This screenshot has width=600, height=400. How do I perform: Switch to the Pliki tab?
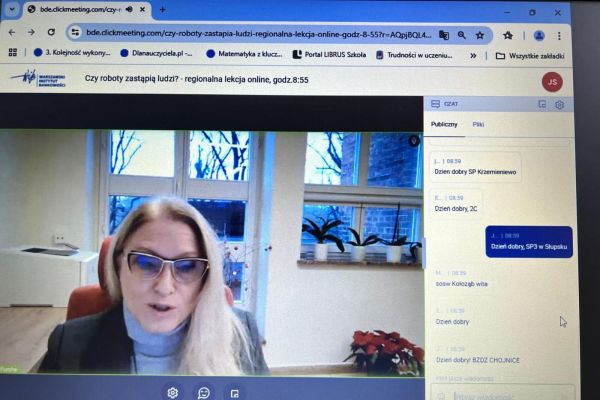478,124
